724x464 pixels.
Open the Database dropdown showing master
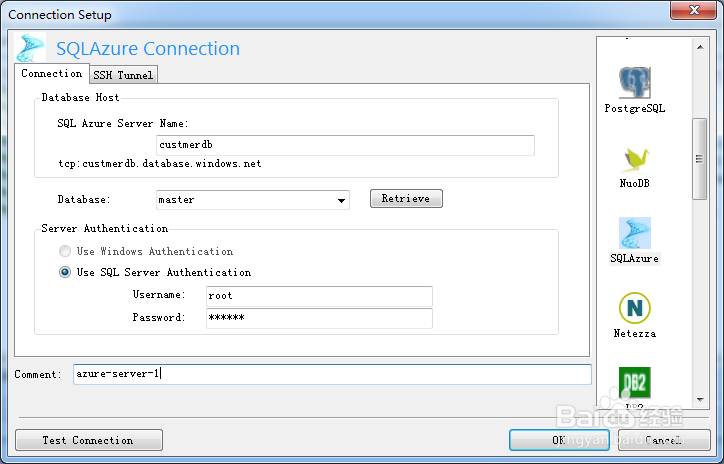point(253,200)
